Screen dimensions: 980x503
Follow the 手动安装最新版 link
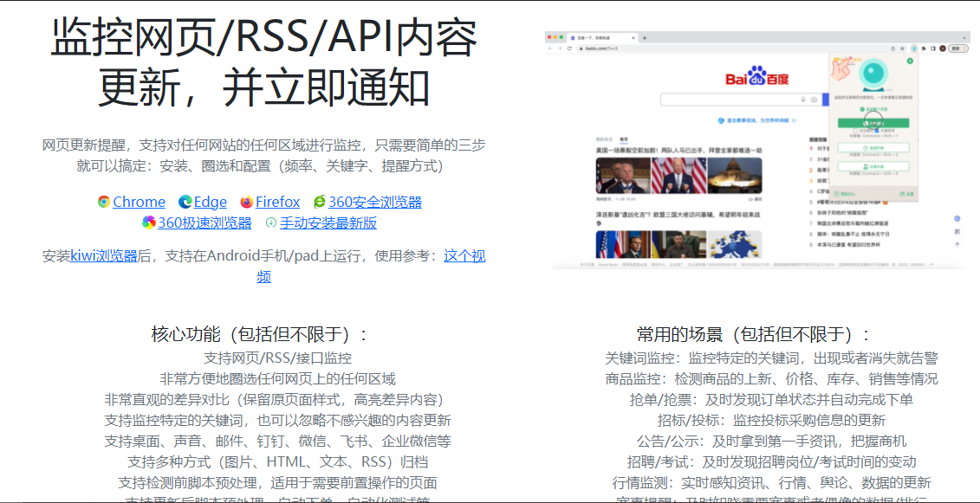pos(328,222)
